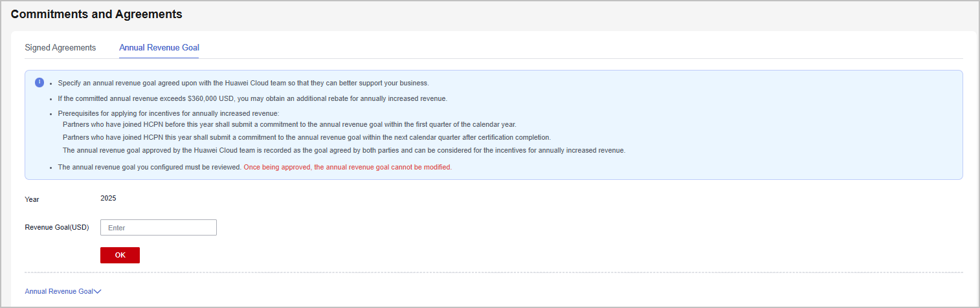This screenshot has width=980, height=308.
Task: Select the Annual Revenue Goal tab
Action: pyautogui.click(x=159, y=48)
